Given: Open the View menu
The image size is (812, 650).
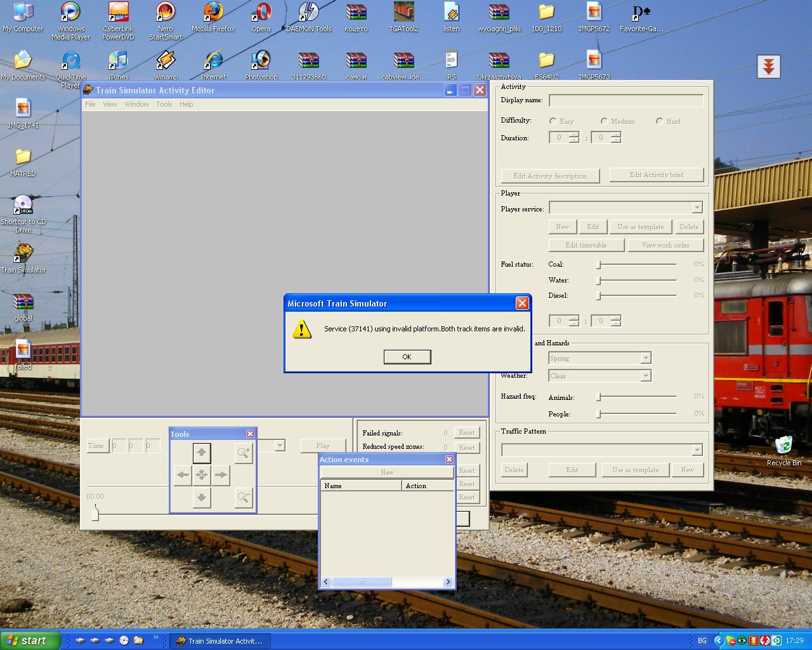Looking at the screenshot, I should pos(110,104).
